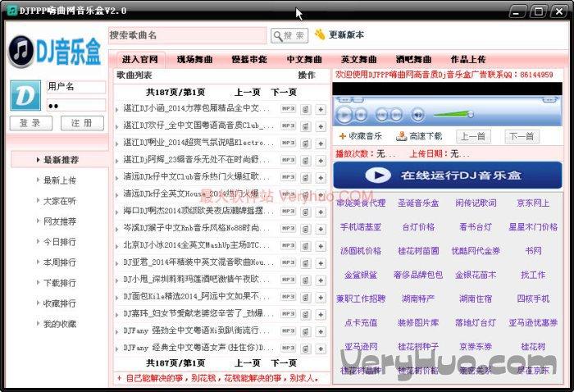The image size is (574, 392).
Task: Switch to the 作品上传 tab
Action: pos(468,59)
